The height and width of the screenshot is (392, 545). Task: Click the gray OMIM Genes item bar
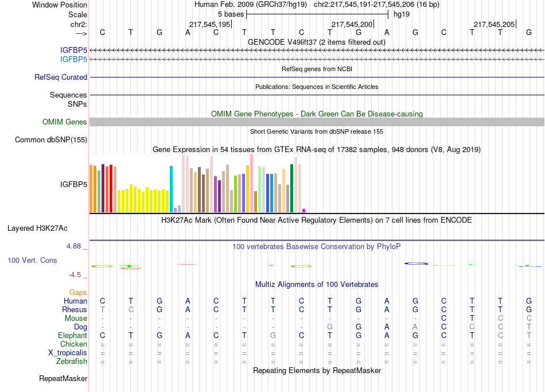coord(317,122)
